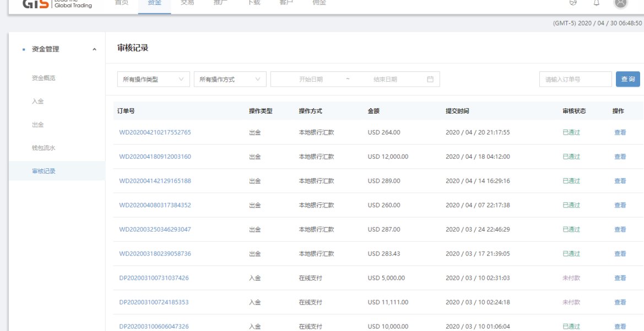Click the 审核记录 page heading
The height and width of the screenshot is (331, 644).
[x=133, y=47]
